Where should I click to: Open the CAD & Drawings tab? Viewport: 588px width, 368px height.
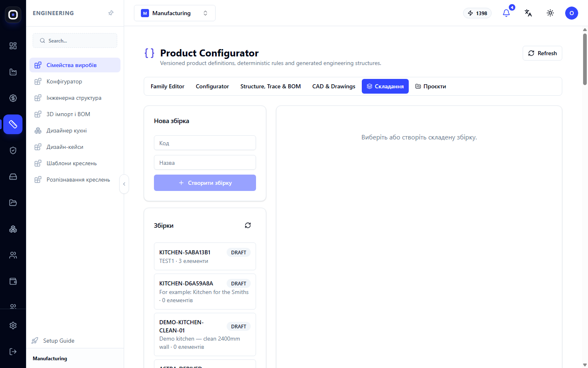pyautogui.click(x=334, y=86)
